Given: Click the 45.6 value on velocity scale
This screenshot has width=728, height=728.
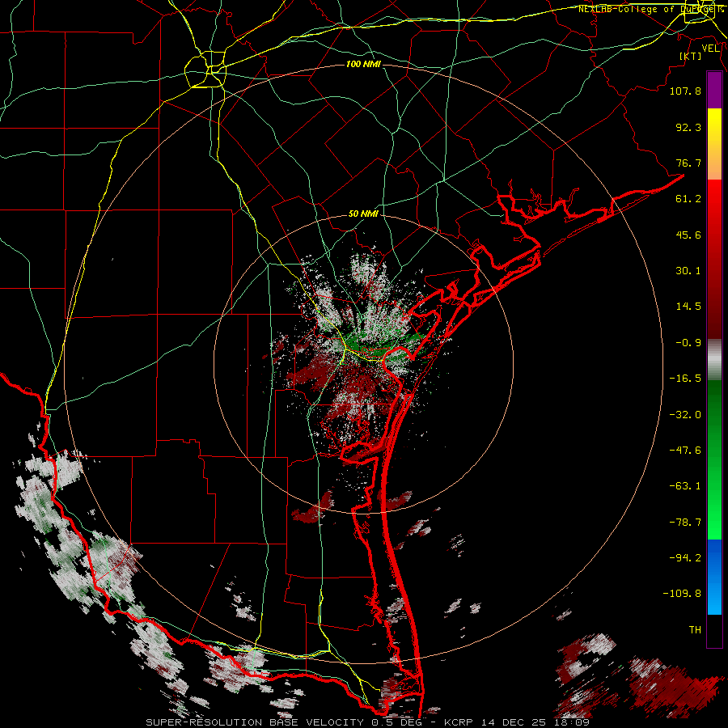Looking at the screenshot, I should (688, 235).
